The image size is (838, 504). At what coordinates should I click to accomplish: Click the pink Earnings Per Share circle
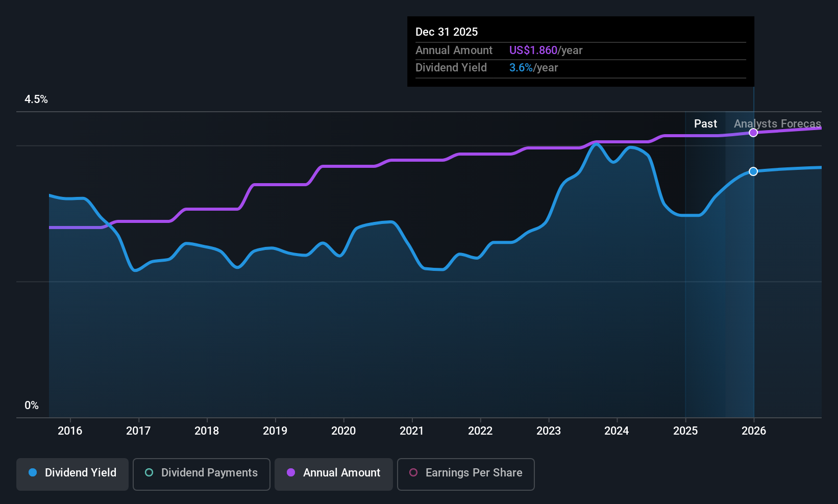click(x=413, y=473)
